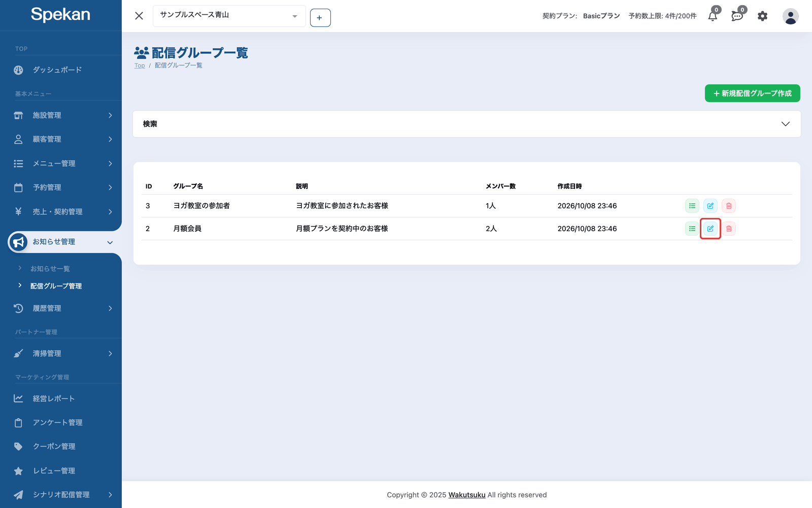View member list for ヨガ教室の参加者
Viewport: 812px width, 508px height.
point(692,206)
